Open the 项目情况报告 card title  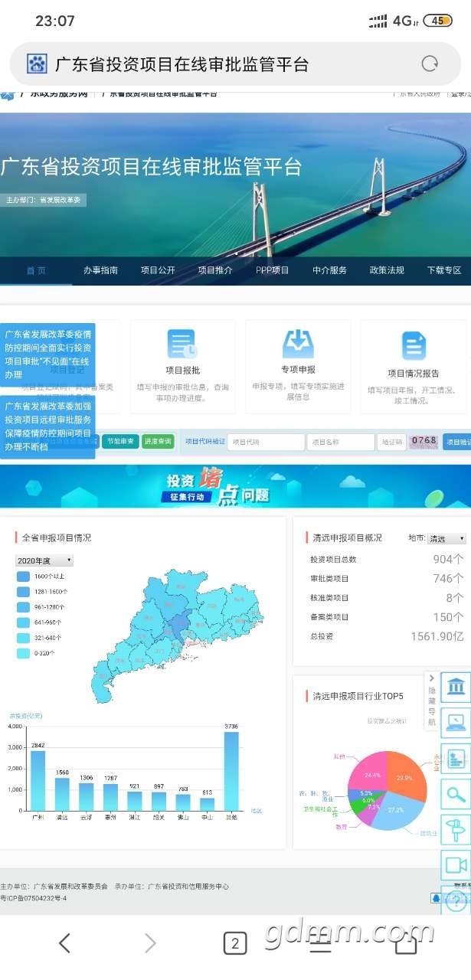(414, 373)
